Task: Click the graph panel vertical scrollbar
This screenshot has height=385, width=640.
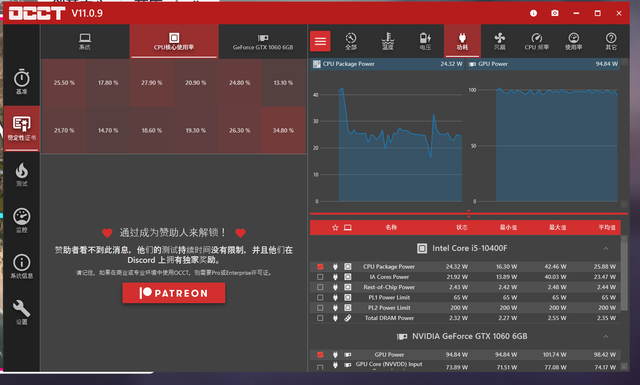Action: click(624, 133)
